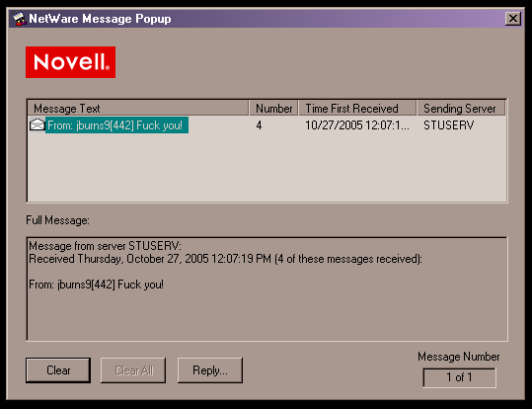
Task: Click the red Novell logo
Action: (71, 62)
